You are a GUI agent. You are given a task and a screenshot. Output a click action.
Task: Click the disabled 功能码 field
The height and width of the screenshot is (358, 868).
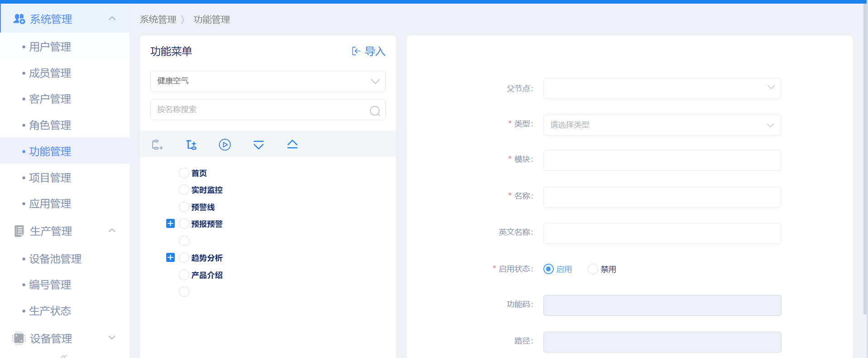662,305
